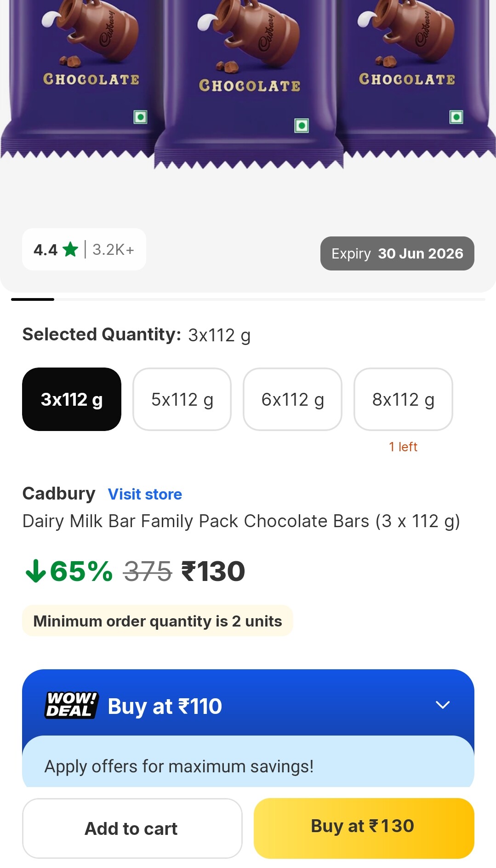Tap the green vegetarian mark on left pack
Viewport: 496px width, 868px height.
(x=140, y=117)
